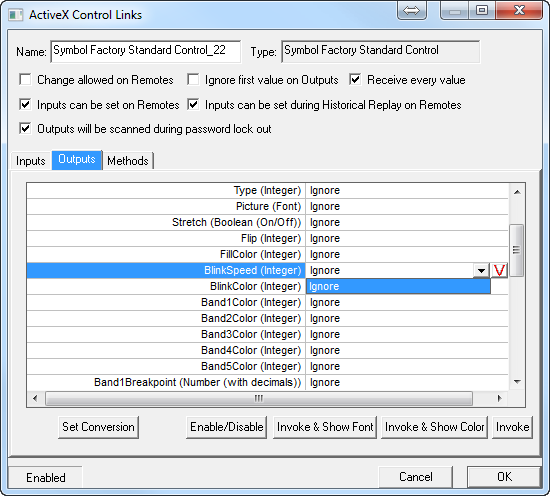The image size is (550, 496).
Task: Uncheck Outputs scanned during password lock out
Action: coord(25,128)
